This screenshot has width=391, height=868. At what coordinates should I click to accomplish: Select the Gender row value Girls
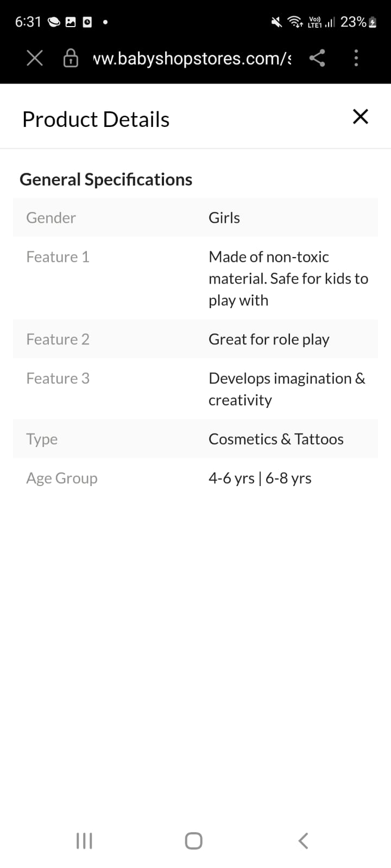(224, 218)
